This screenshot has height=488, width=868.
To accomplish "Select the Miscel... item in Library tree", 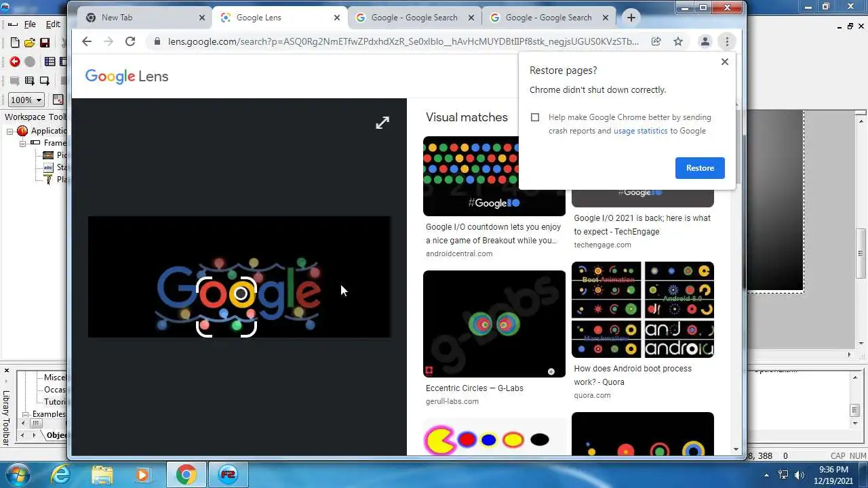I will (x=55, y=378).
